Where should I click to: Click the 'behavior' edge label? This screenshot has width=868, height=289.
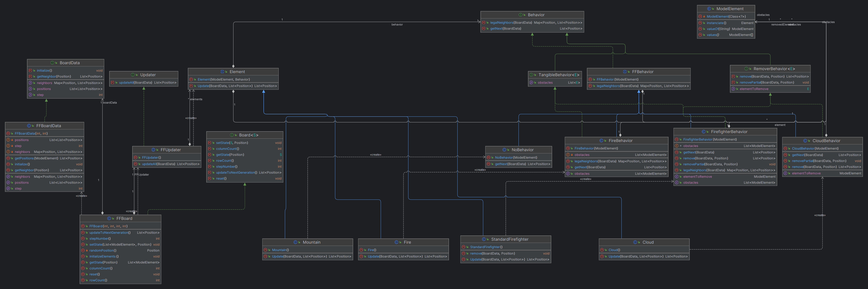tap(397, 25)
